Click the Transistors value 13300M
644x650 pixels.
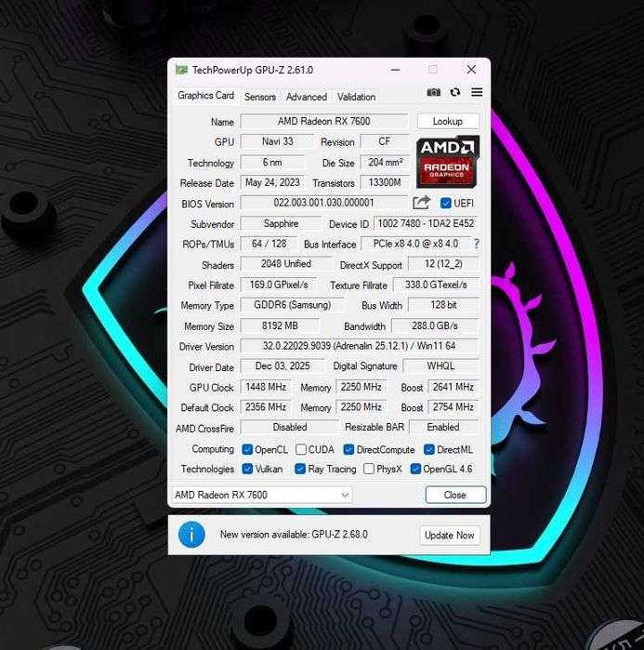(385, 182)
